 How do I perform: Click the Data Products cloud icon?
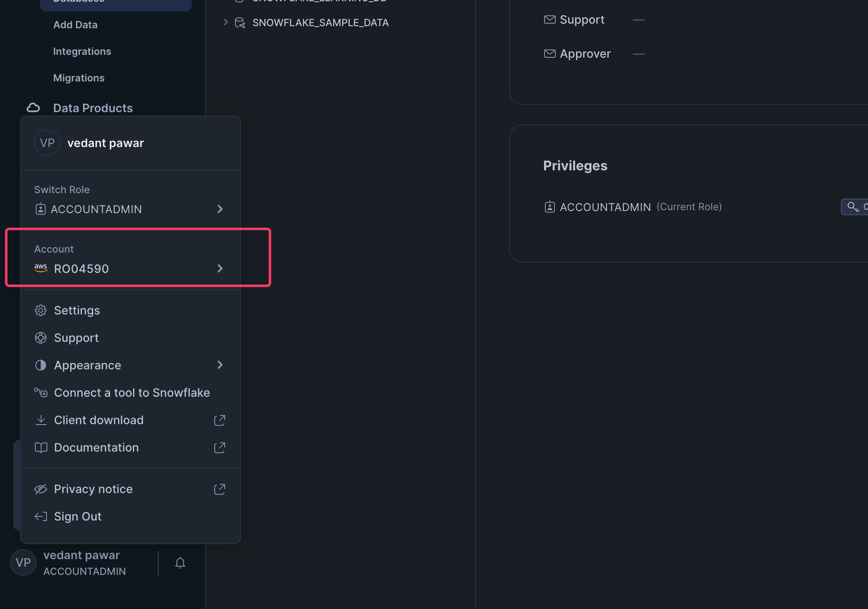tap(33, 108)
